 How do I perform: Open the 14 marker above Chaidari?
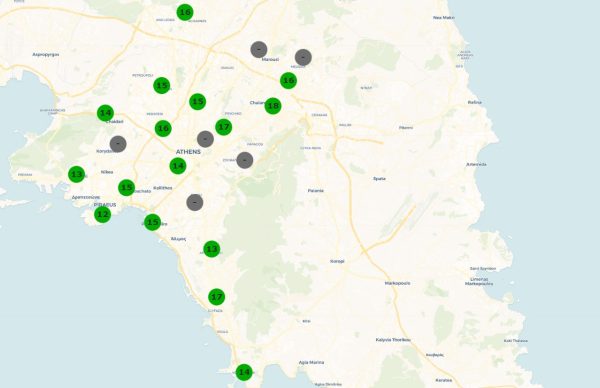105,113
